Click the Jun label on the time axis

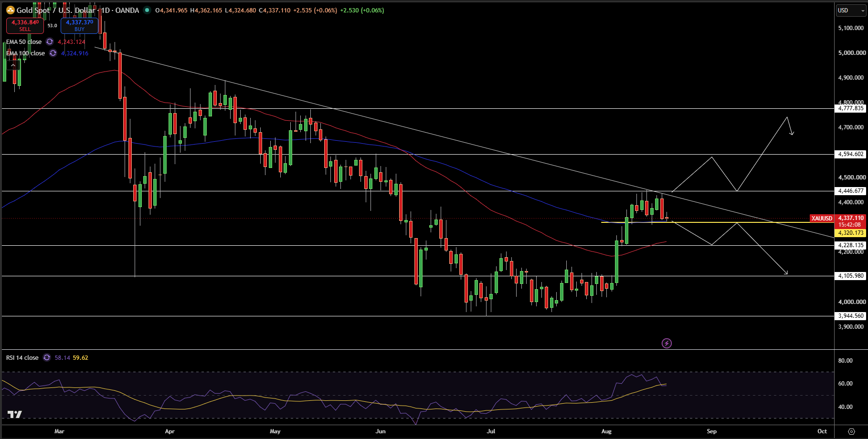point(381,431)
